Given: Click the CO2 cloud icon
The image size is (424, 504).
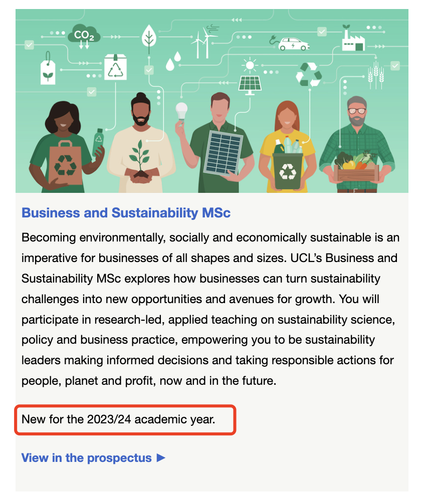Looking at the screenshot, I should coord(84,36).
